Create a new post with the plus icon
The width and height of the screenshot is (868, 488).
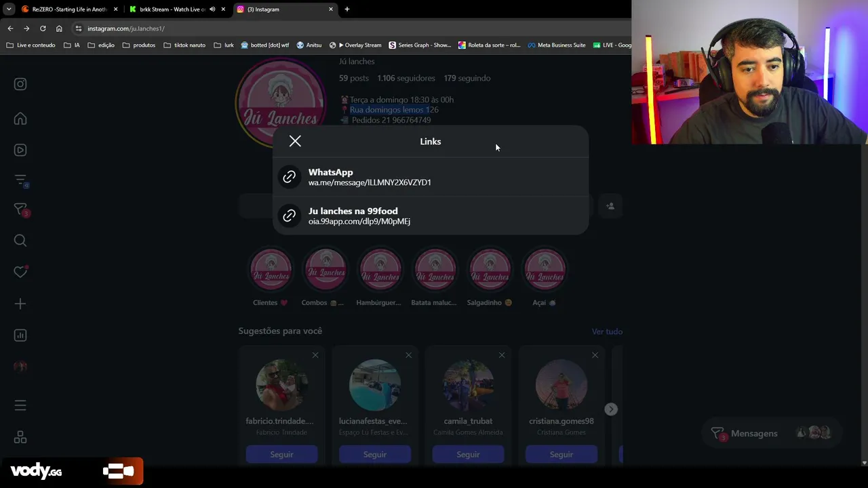click(x=20, y=304)
